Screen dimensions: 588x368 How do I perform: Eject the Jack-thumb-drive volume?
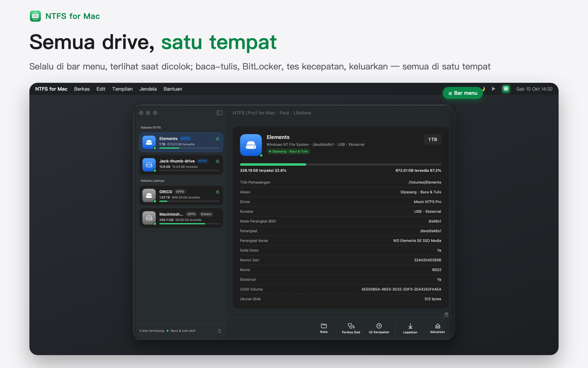[218, 161]
